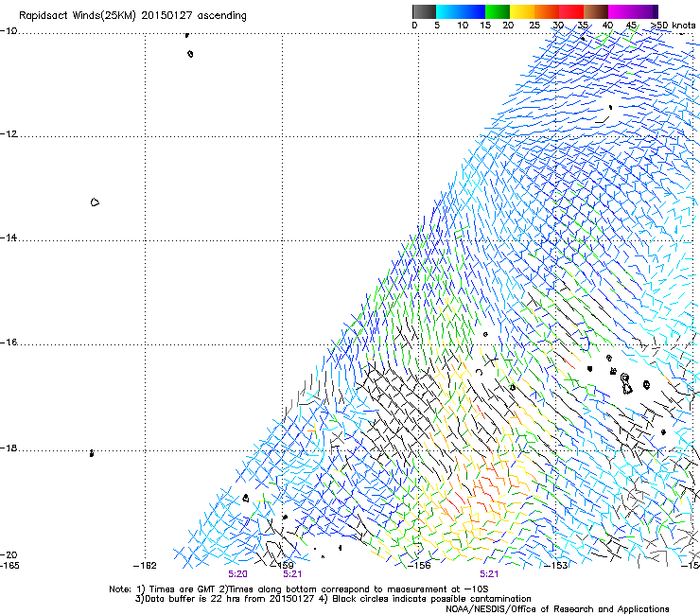Click the 5:21 time label beside 5:20
700x615 pixels.
click(292, 574)
